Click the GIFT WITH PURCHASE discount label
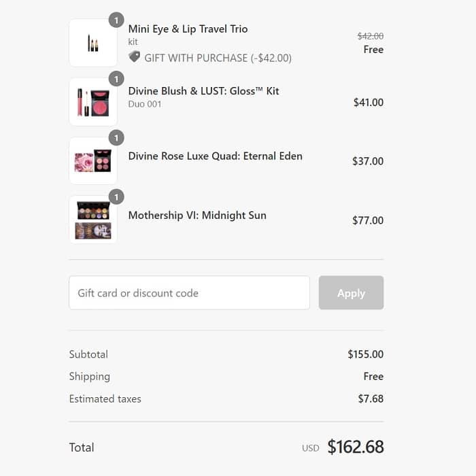The image size is (476, 476). 218,58
